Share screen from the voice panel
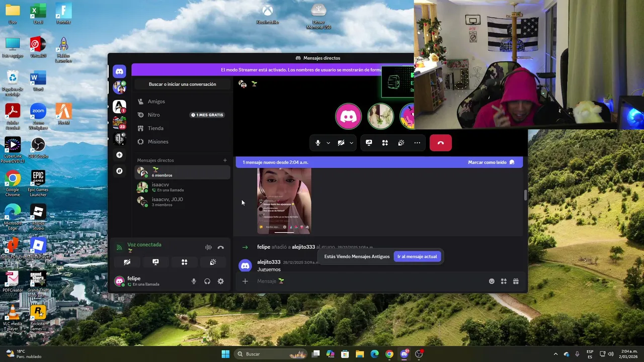The width and height of the screenshot is (644, 362). point(155,262)
